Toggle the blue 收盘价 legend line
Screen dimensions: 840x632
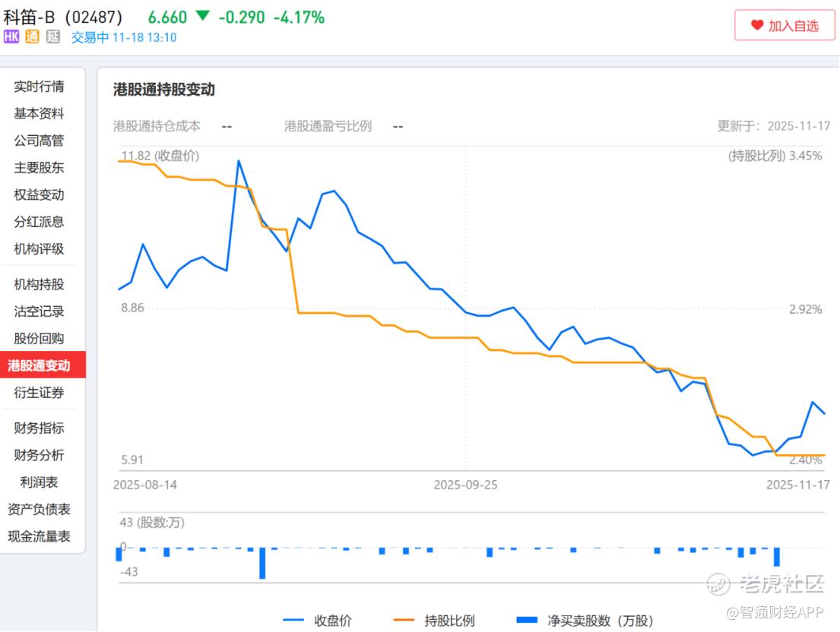317,621
